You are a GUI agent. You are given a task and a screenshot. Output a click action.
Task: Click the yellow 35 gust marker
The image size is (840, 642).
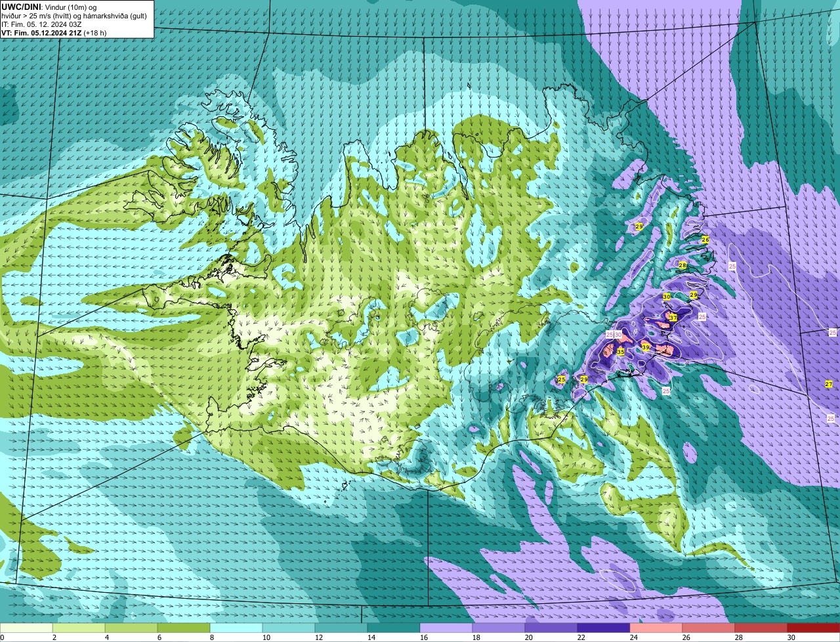(x=620, y=352)
